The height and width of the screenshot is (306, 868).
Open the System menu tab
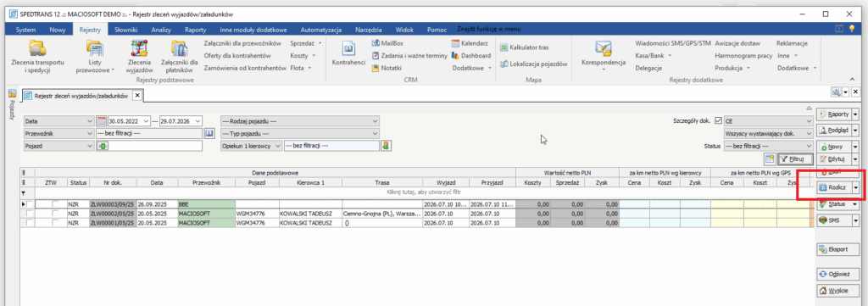(x=25, y=30)
